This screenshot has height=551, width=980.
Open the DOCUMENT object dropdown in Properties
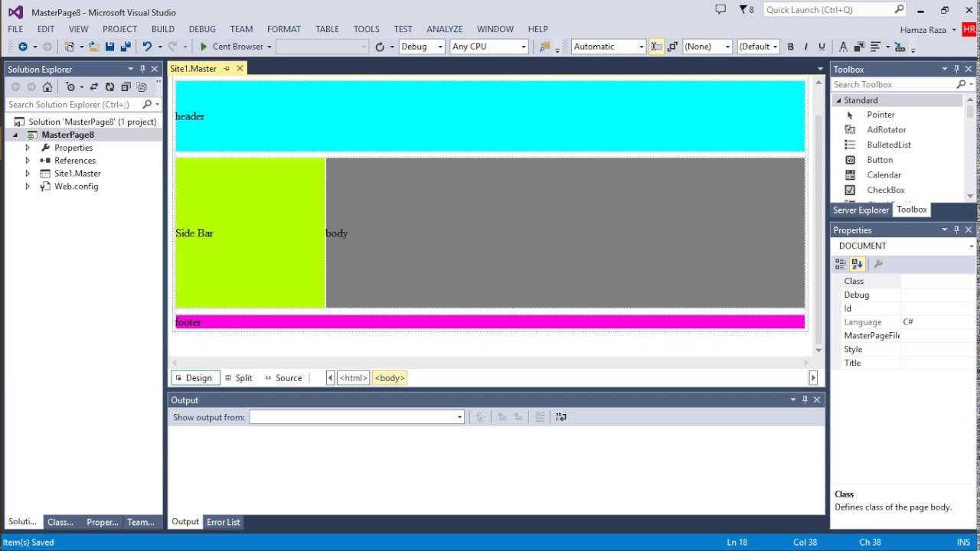click(x=904, y=246)
